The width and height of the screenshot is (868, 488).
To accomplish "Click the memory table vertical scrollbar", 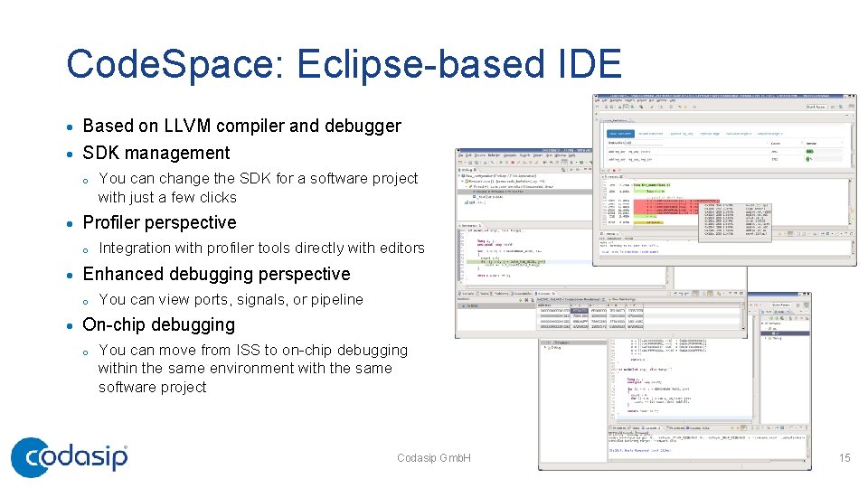I will [743, 316].
